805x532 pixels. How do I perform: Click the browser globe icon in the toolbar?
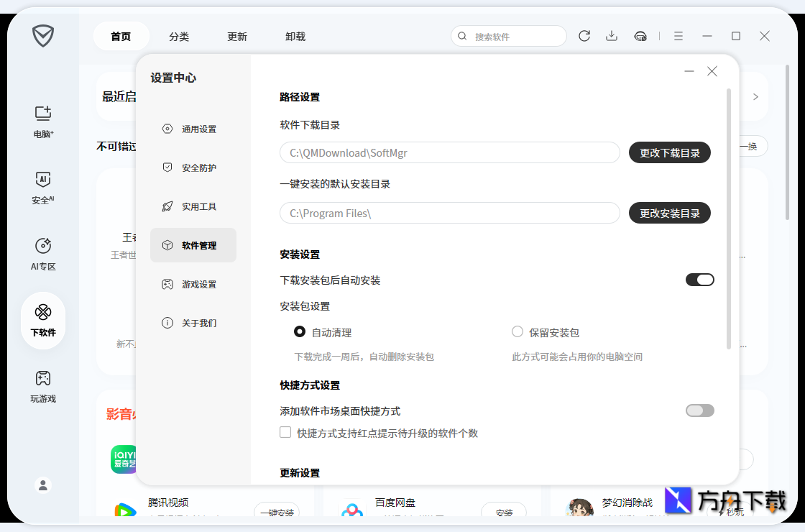[640, 35]
